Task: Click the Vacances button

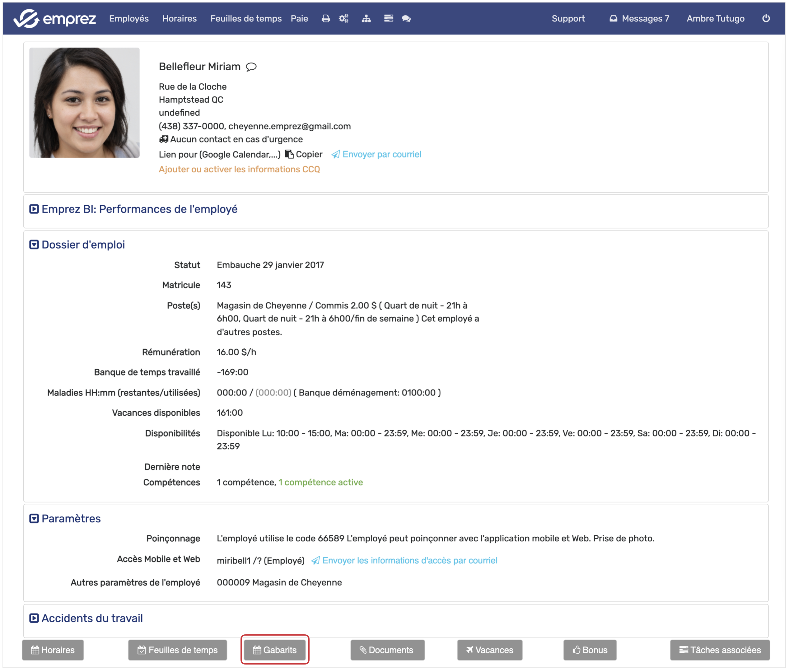Action: point(490,650)
